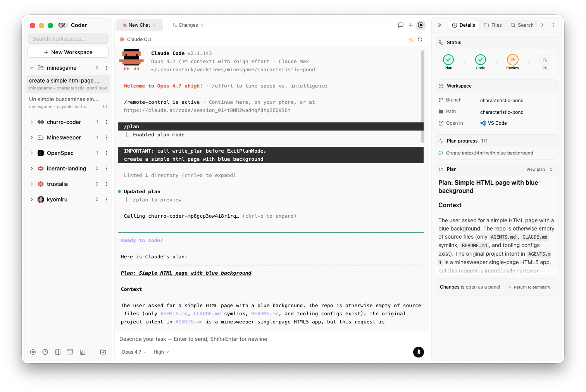Open usage bar chart icon

click(83, 352)
